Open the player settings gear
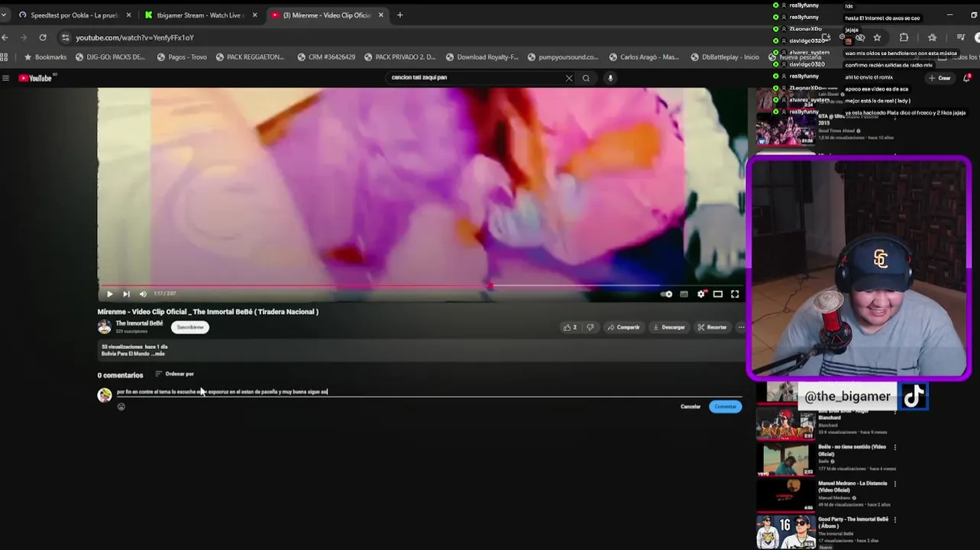 click(701, 294)
